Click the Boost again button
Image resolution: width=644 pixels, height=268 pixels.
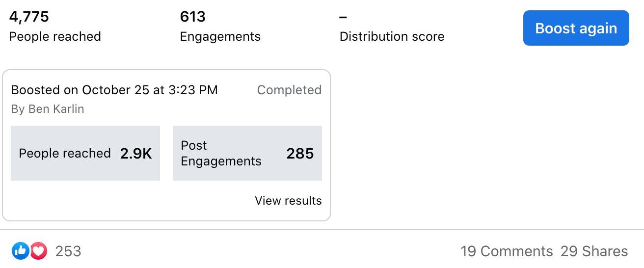(x=576, y=28)
